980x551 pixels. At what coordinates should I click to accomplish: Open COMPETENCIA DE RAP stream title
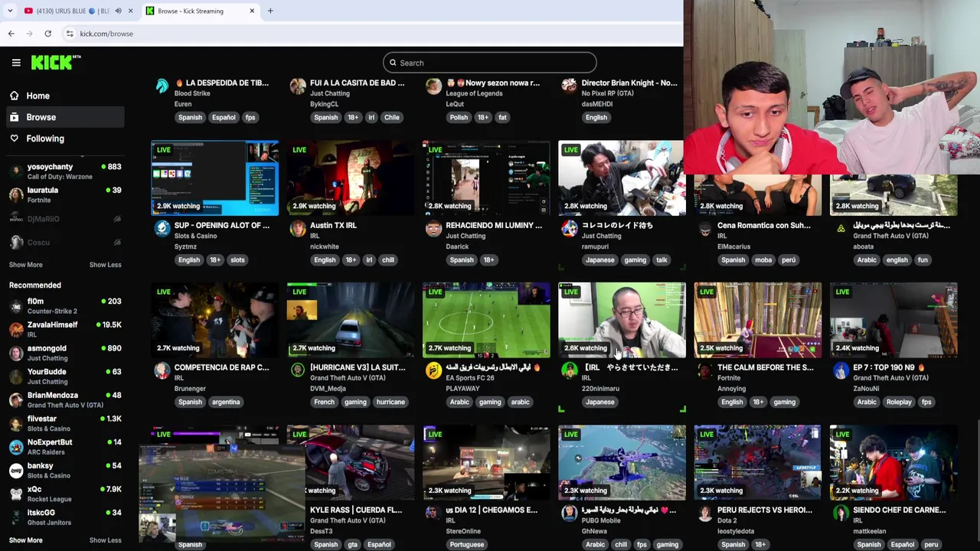point(221,367)
